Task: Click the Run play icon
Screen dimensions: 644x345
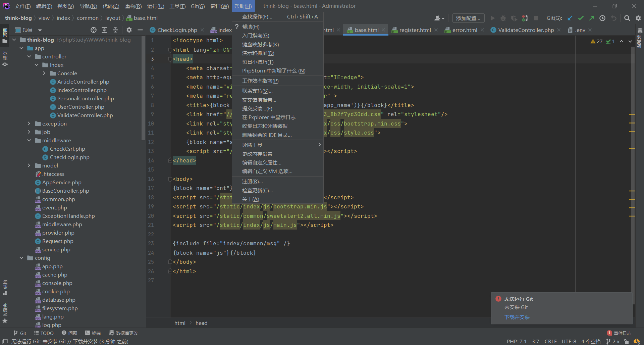Action: click(492, 18)
